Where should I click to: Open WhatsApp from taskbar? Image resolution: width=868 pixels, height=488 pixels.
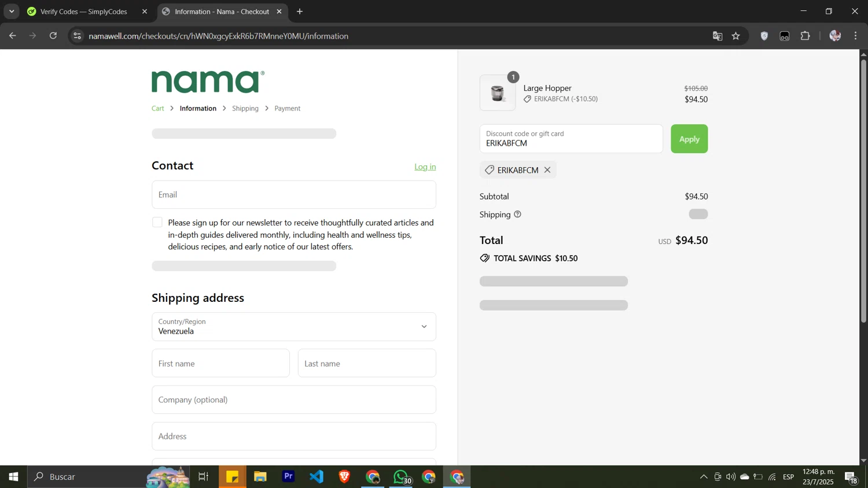pos(401,477)
